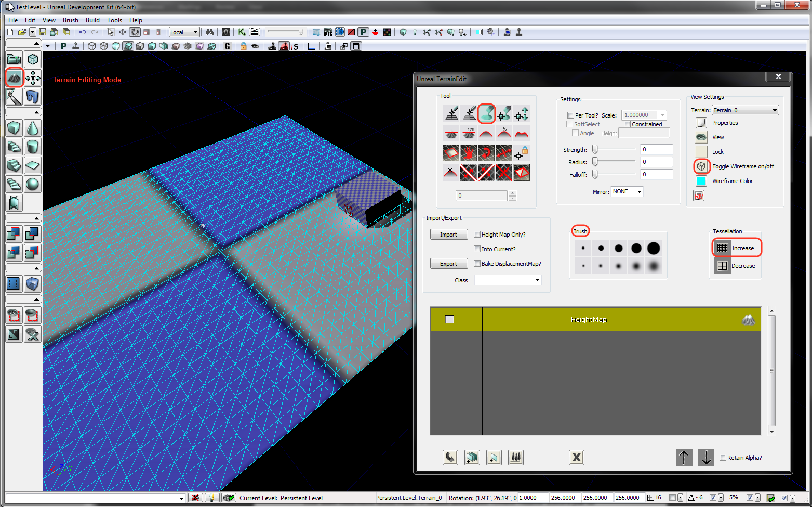Open dropdown next to open-file icon
This screenshot has width=812, height=507.
[x=32, y=32]
